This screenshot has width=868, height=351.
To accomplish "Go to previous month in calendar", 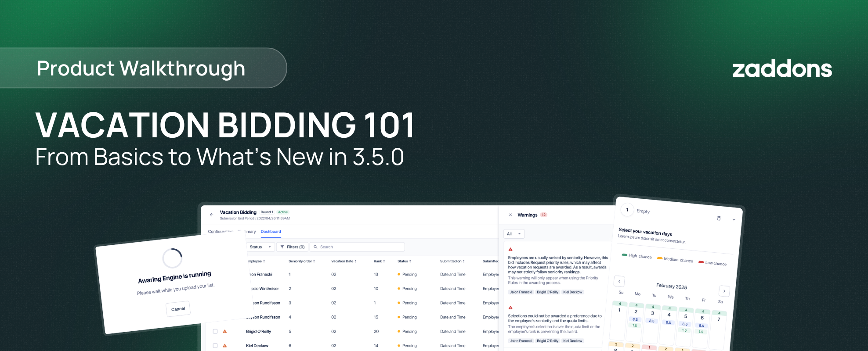I will 619,281.
